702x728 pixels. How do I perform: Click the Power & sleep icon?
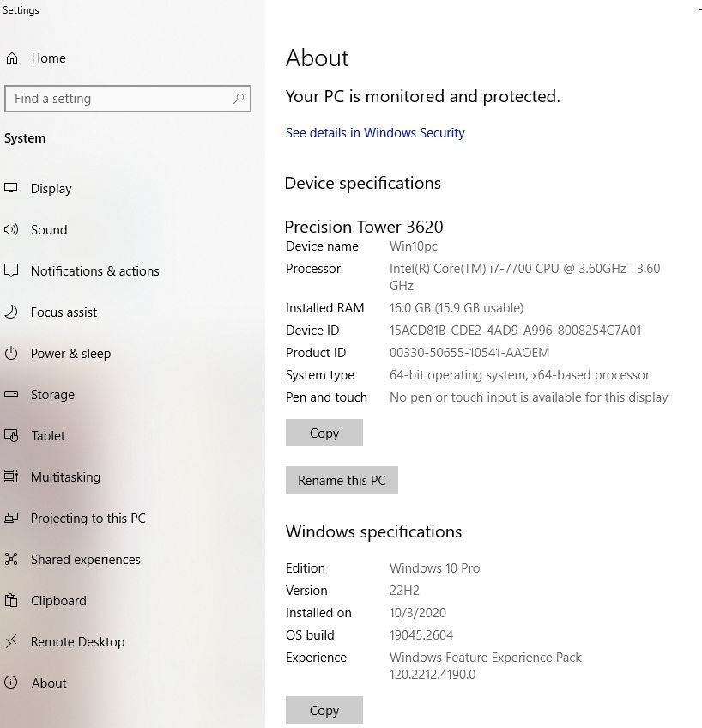tap(11, 354)
